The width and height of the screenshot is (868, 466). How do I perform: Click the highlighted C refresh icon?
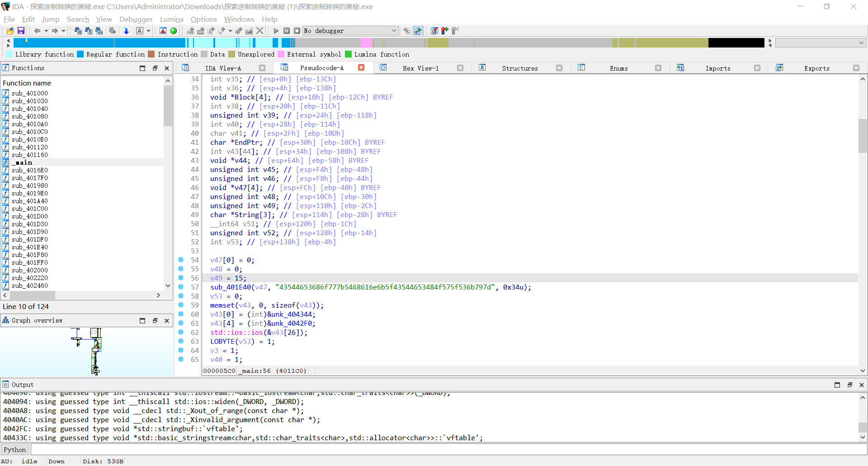coord(418,31)
